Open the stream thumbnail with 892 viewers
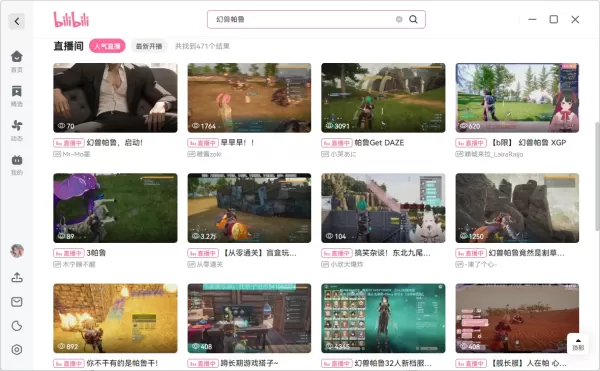600x371 pixels. (115, 318)
